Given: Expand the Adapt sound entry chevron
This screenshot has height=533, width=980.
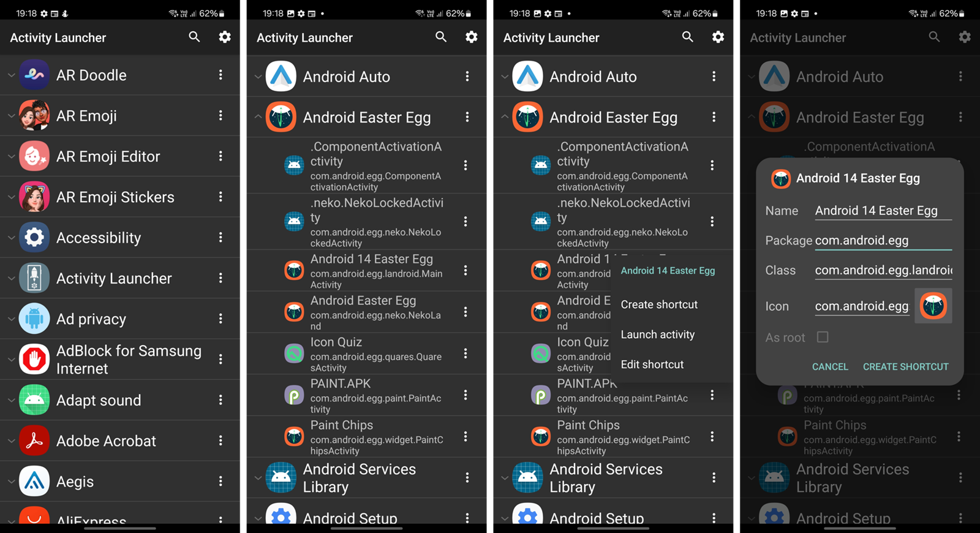Looking at the screenshot, I should coord(11,400).
